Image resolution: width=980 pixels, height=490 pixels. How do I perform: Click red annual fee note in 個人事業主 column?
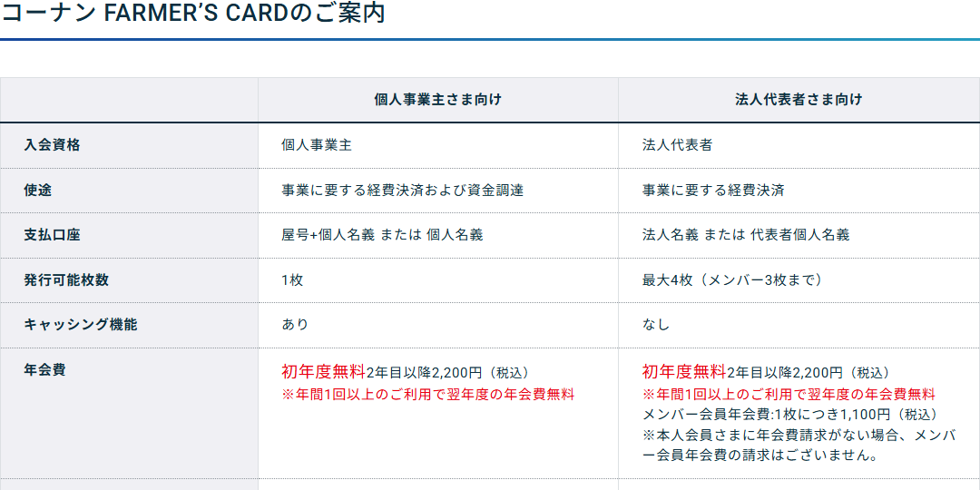tap(427, 395)
